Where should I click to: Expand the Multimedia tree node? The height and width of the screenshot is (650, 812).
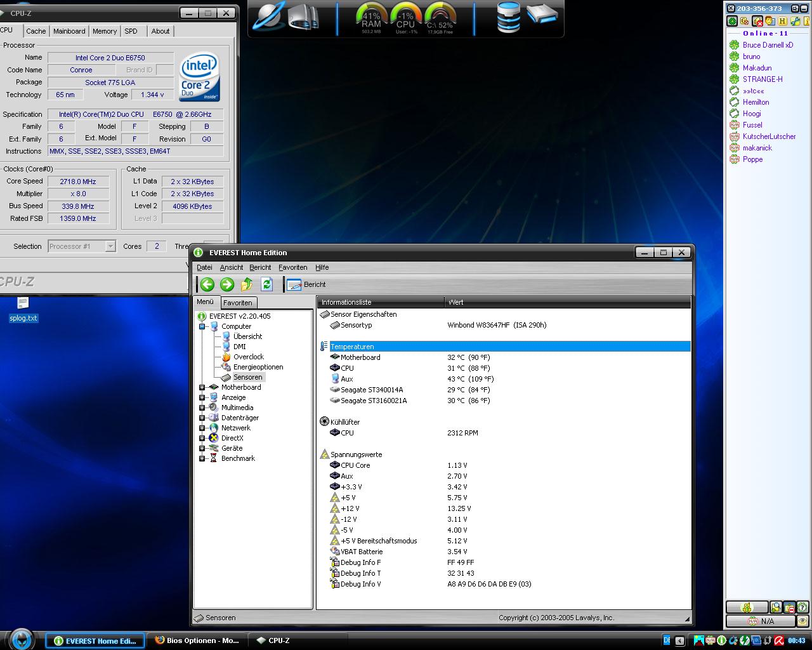click(202, 408)
